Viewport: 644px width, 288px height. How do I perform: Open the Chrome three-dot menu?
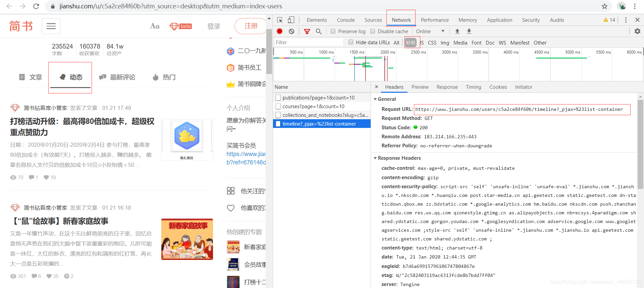click(635, 6)
